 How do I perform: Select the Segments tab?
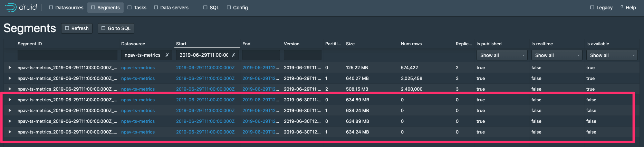pyautogui.click(x=105, y=8)
